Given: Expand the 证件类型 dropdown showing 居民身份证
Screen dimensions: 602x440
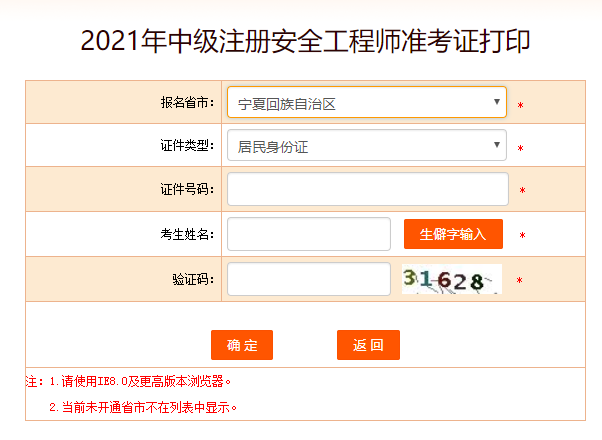Looking at the screenshot, I should tap(366, 146).
